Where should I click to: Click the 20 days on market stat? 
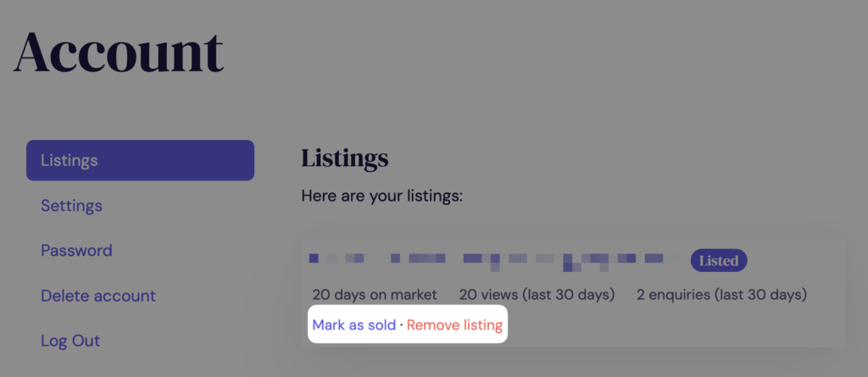pyautogui.click(x=375, y=295)
